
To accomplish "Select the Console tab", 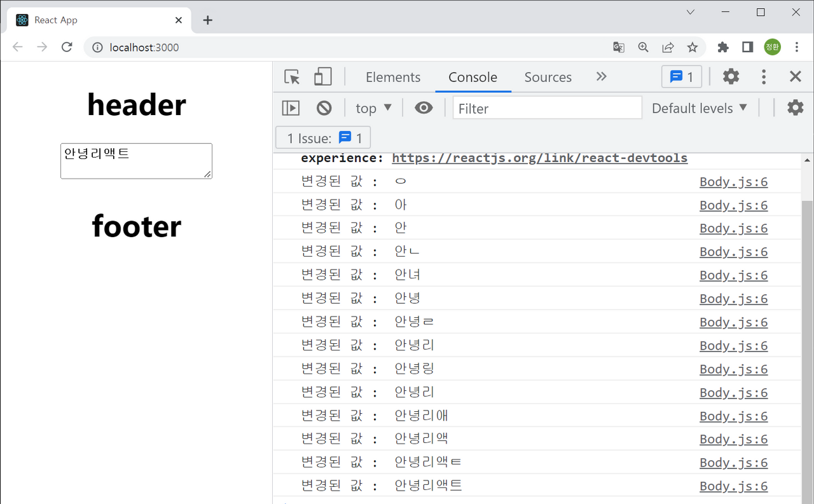I will (x=473, y=77).
